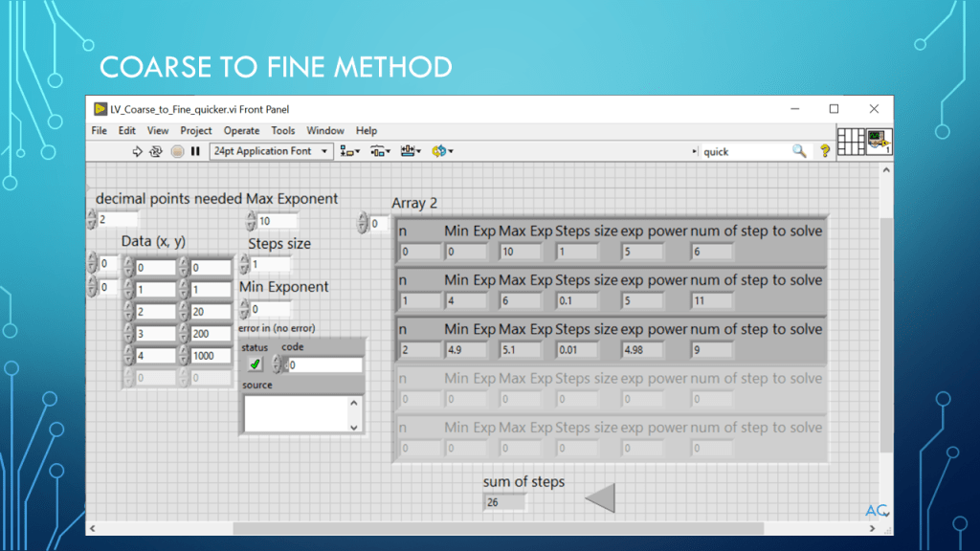The height and width of the screenshot is (551, 980).
Task: Open the 24pt Application Font dropdown
Action: point(271,151)
